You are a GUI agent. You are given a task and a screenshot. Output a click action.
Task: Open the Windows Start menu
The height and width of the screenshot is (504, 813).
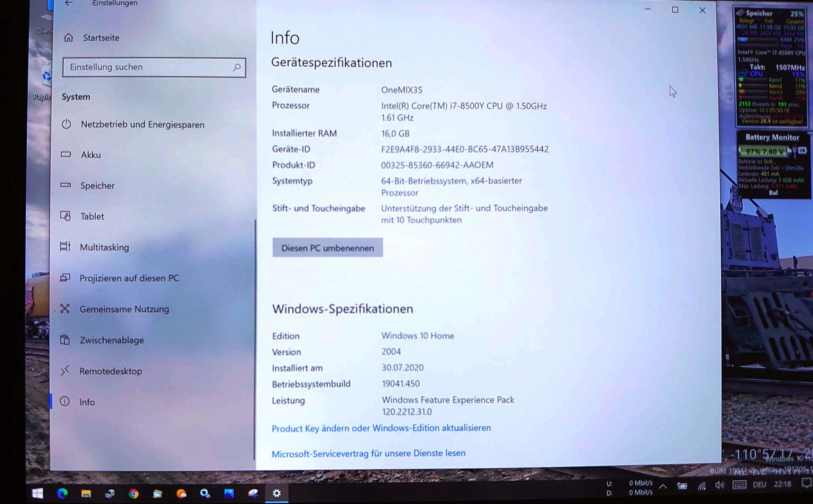pos(38,493)
